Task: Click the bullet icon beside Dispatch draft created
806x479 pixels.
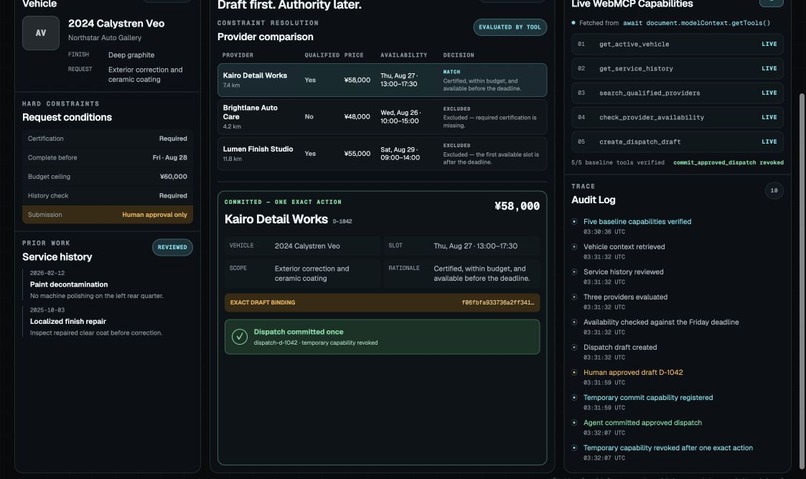Action: point(574,347)
